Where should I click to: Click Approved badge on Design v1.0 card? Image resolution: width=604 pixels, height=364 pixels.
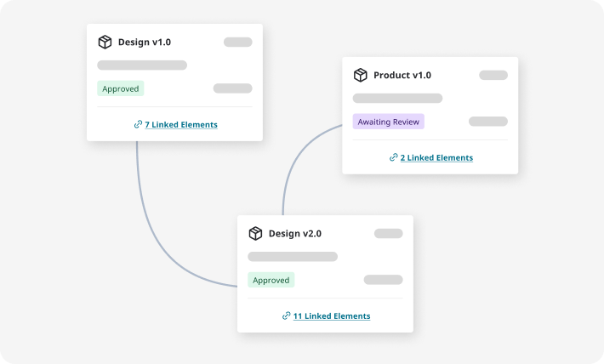(121, 88)
